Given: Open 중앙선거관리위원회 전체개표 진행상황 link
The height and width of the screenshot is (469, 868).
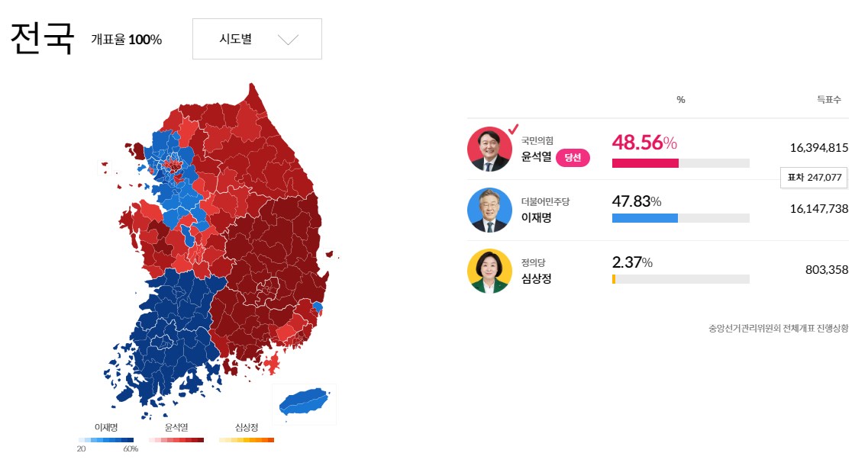Looking at the screenshot, I should coord(778,329).
